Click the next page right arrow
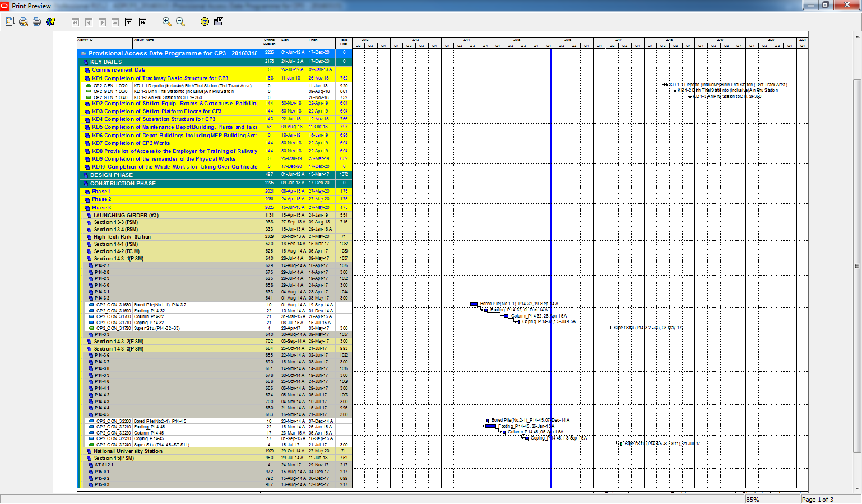862x504 pixels. (x=102, y=22)
